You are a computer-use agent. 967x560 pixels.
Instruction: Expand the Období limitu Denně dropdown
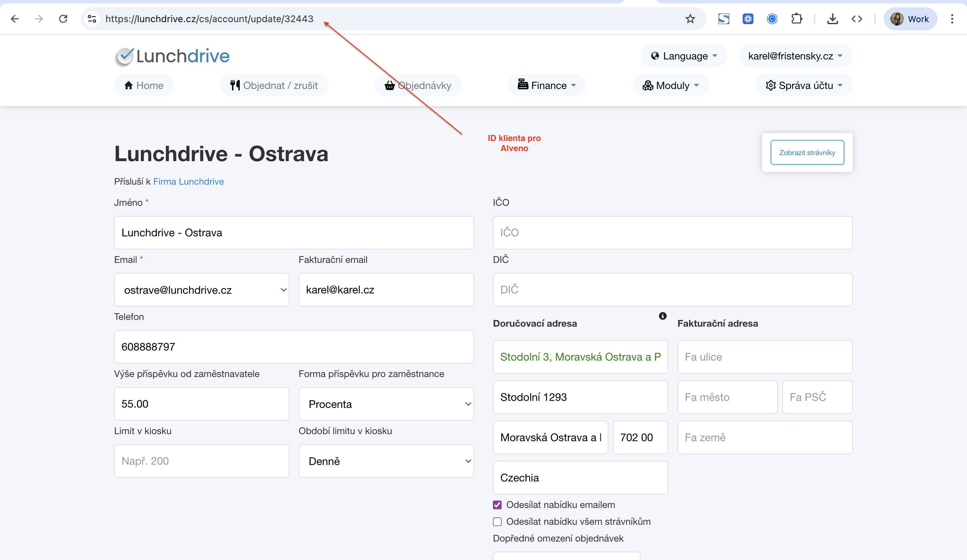pos(386,461)
